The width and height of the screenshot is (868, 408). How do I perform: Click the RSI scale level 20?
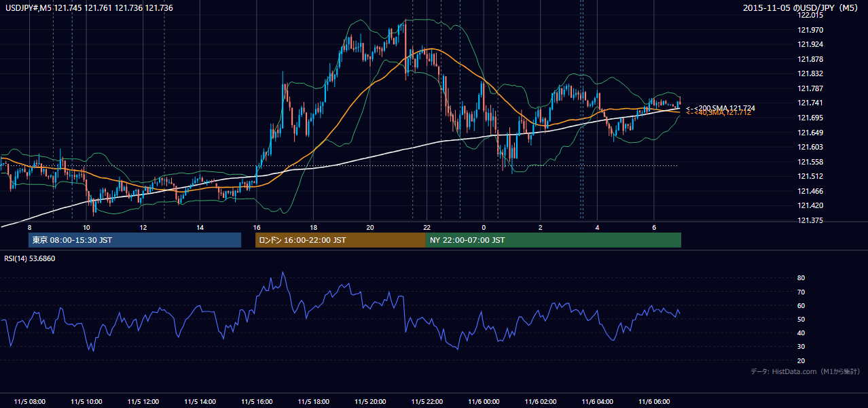(801, 360)
